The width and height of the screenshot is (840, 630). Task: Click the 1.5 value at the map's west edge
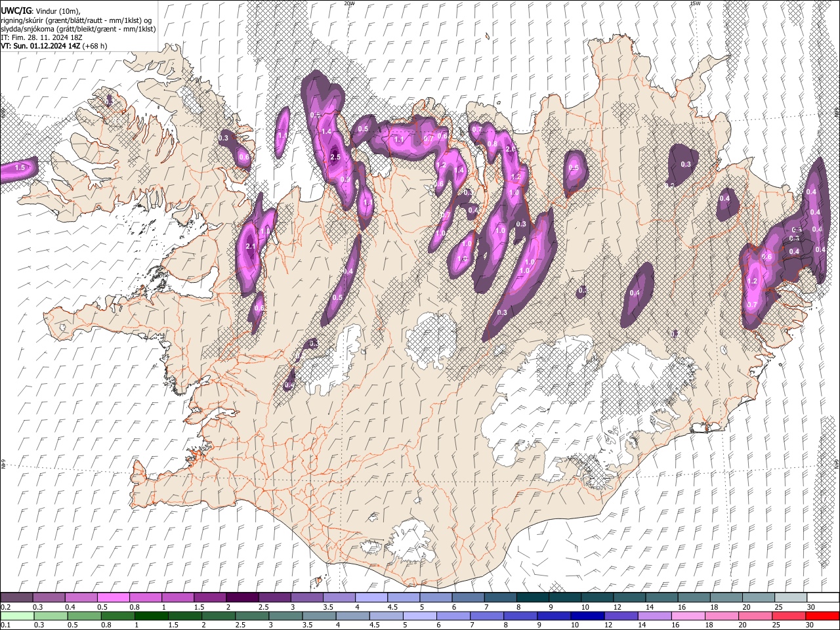[x=20, y=168]
